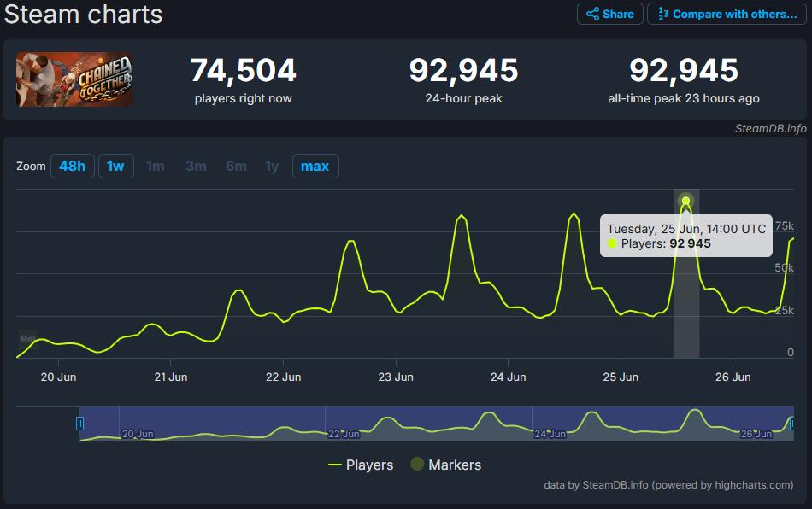
Task: Select the 1w zoom range
Action: click(x=115, y=166)
